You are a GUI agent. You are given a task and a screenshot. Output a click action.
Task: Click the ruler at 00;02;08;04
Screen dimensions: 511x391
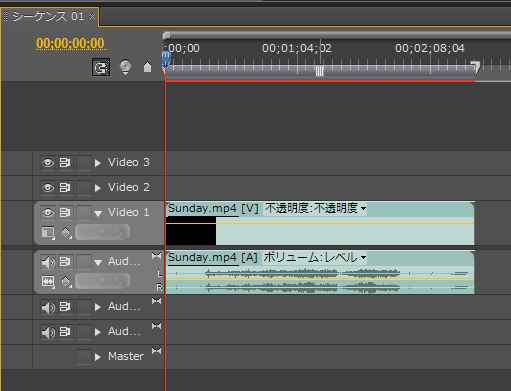[430, 48]
